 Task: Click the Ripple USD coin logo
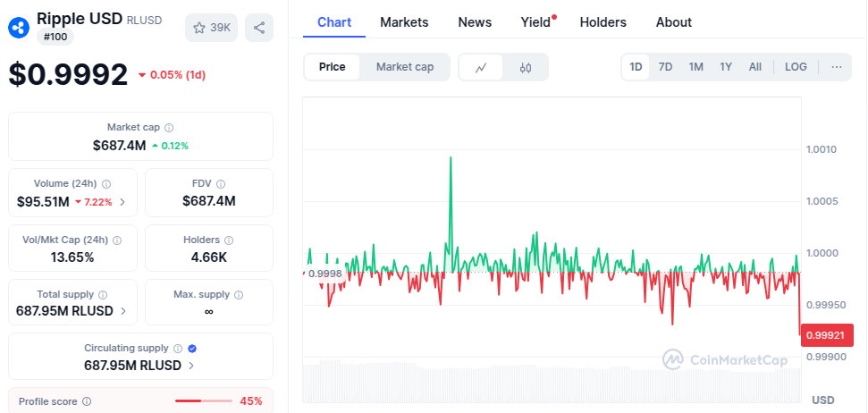19,28
